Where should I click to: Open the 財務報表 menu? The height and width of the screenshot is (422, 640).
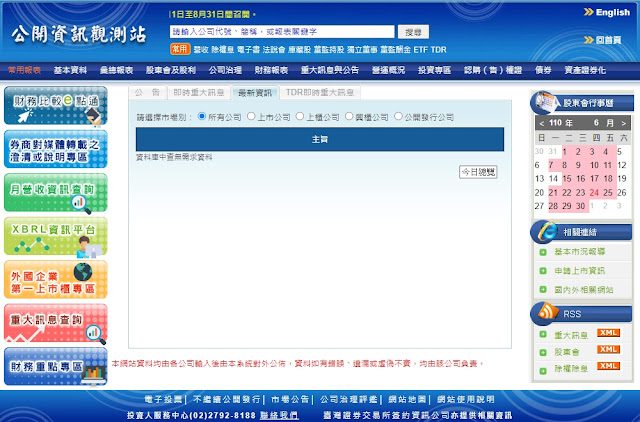point(271,70)
